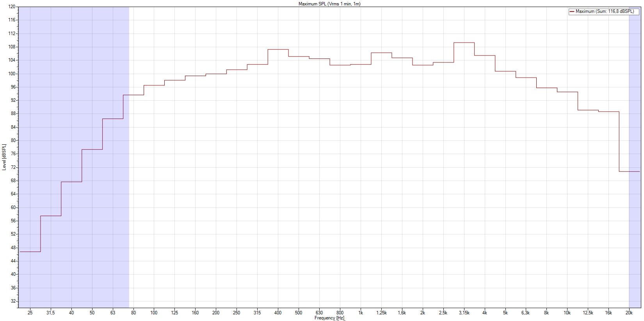644x321 pixels.
Task: Click the curve step at 400 Hz
Action: [x=278, y=50]
